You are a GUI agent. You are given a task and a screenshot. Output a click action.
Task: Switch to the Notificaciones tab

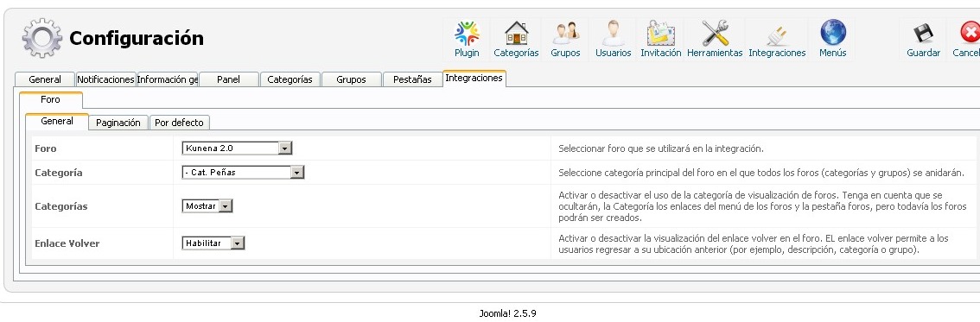click(x=105, y=79)
